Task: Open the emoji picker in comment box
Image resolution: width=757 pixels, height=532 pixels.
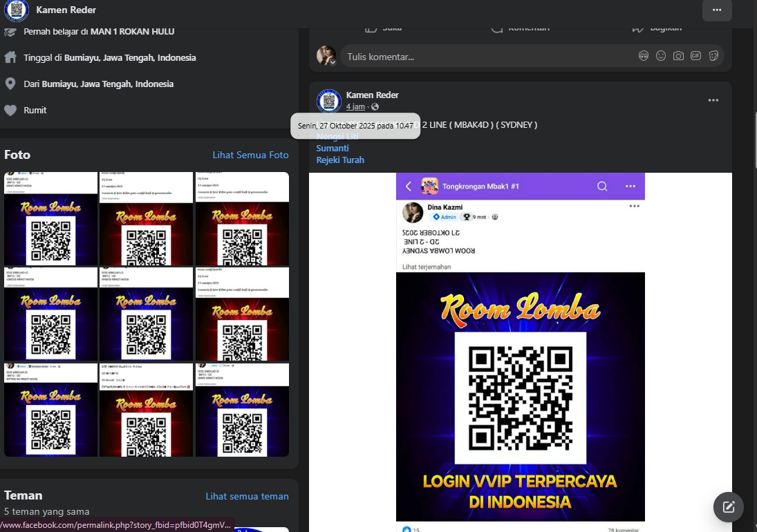Action: pos(661,56)
